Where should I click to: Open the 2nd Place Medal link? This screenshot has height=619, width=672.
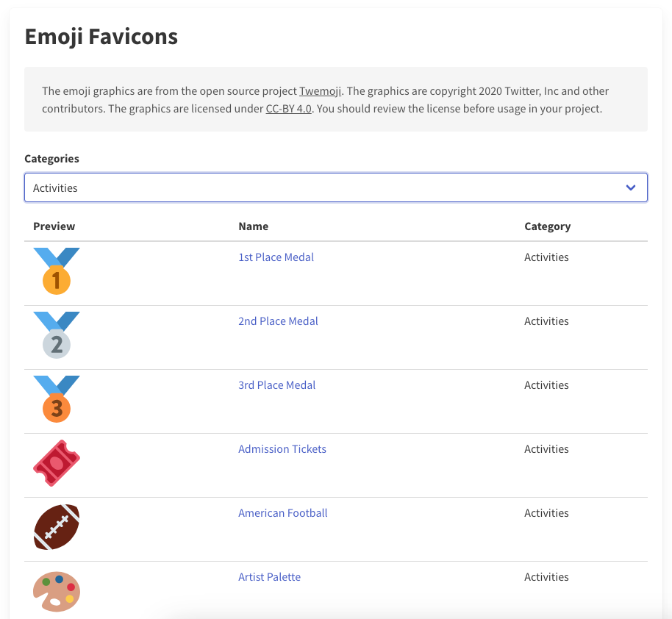[x=278, y=321]
